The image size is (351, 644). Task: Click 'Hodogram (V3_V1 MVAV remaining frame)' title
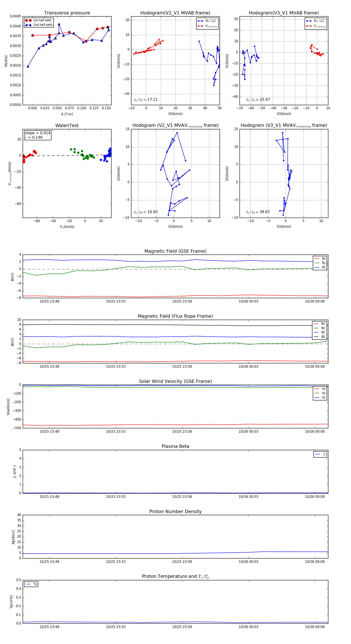(x=284, y=125)
